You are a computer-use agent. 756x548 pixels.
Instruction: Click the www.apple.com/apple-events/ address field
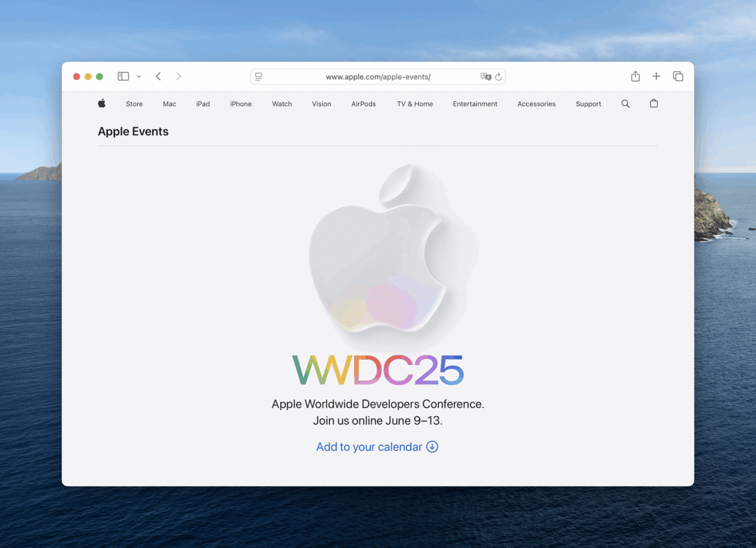378,77
